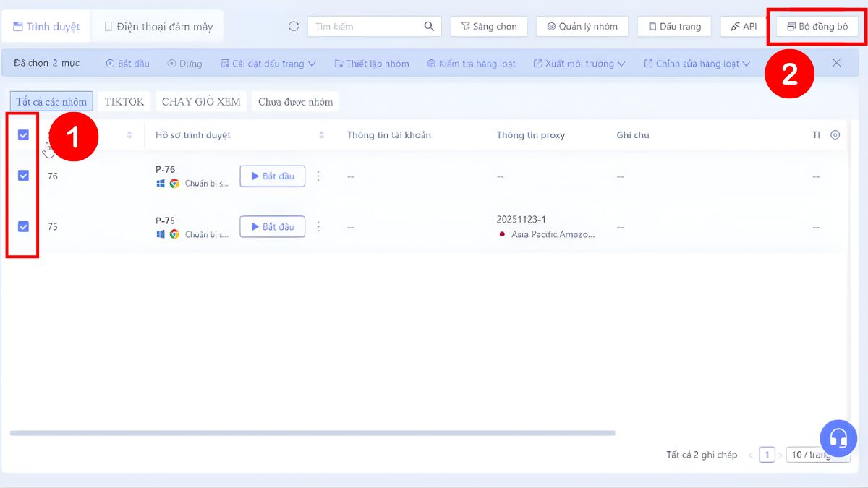The height and width of the screenshot is (488, 868).
Task: Uncheck the checkbox for row 75
Action: 23,226
